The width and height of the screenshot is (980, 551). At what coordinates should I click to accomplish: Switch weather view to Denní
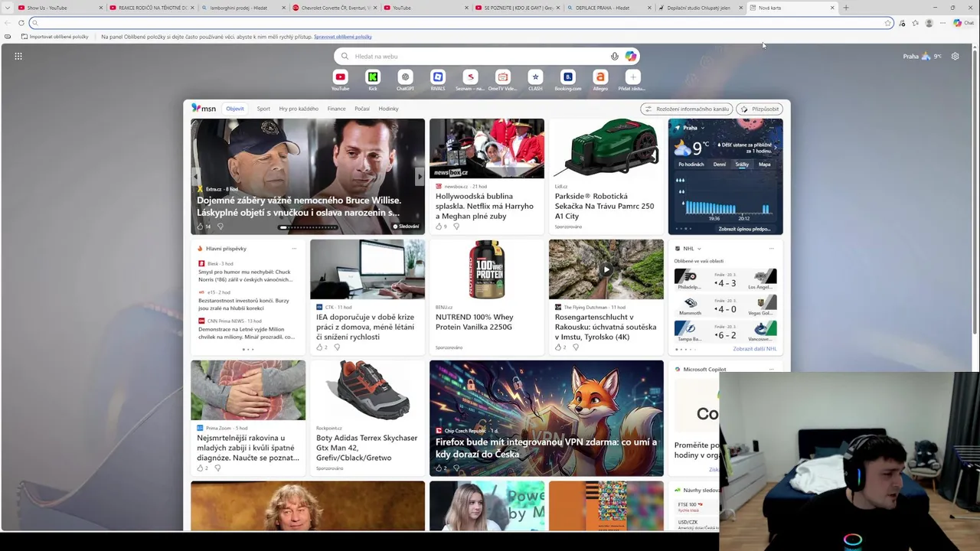(x=720, y=165)
